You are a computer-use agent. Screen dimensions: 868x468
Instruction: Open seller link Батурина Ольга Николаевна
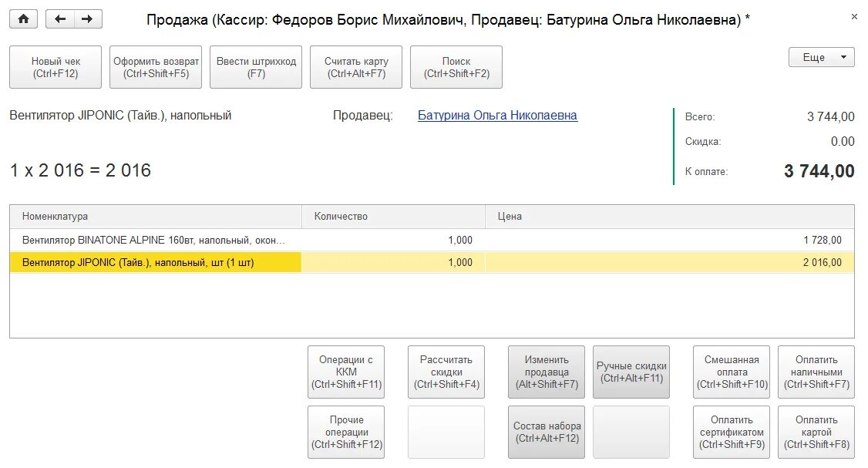pos(497,115)
